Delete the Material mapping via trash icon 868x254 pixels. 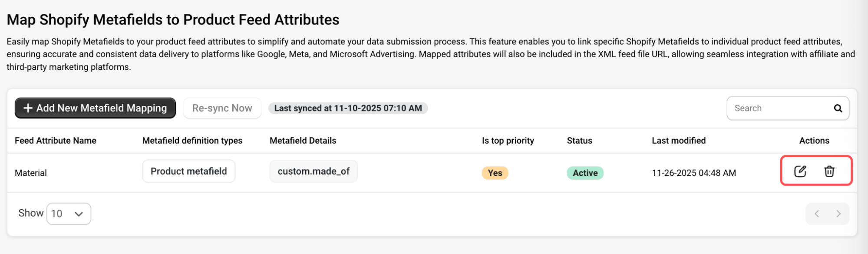pos(829,171)
